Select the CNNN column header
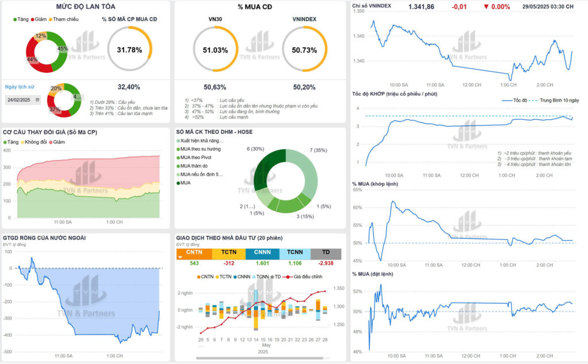 point(262,253)
